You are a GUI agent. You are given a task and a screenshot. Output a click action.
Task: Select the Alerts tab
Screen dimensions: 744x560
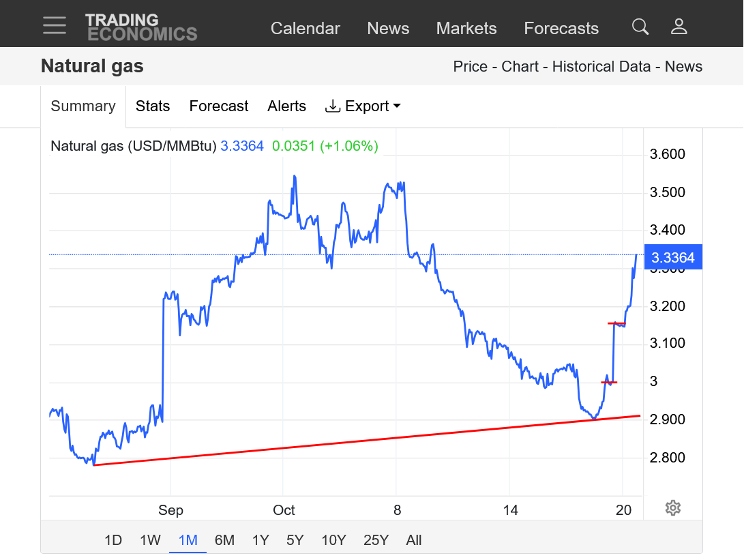click(286, 106)
